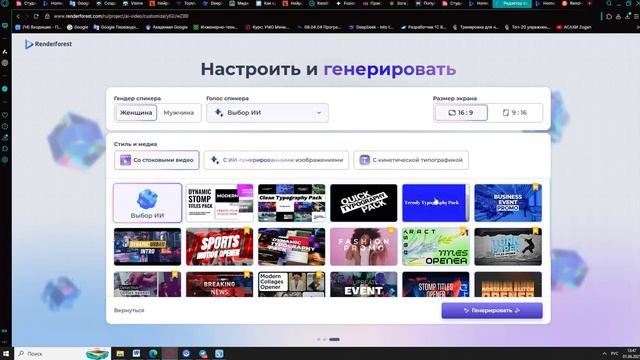640x360 pixels.
Task: Open Word from taskbar
Action: (x=136, y=353)
